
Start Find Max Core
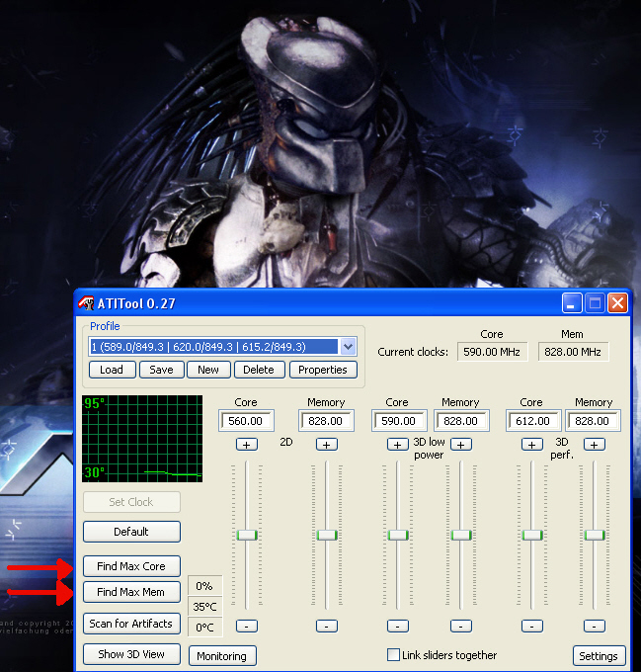coord(131,566)
